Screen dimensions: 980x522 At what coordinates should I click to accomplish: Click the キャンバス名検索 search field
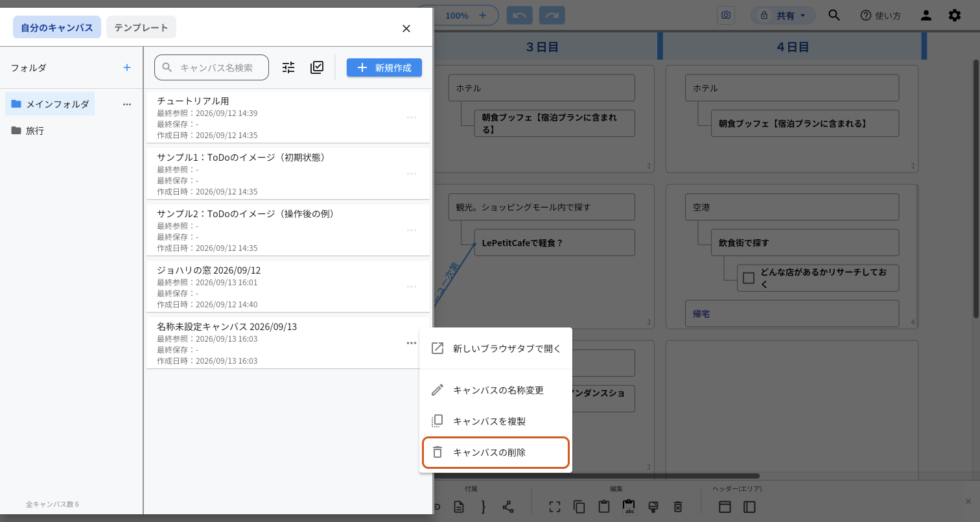pos(211,67)
